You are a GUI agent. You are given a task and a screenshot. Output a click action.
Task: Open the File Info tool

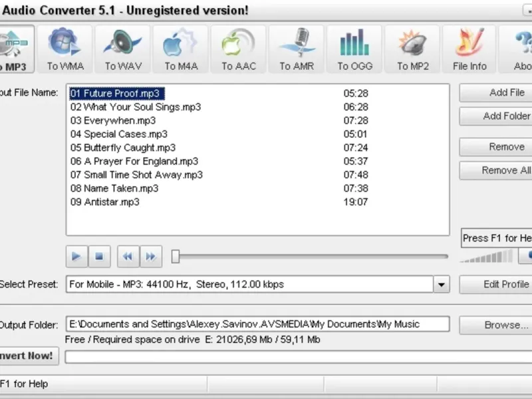point(469,49)
